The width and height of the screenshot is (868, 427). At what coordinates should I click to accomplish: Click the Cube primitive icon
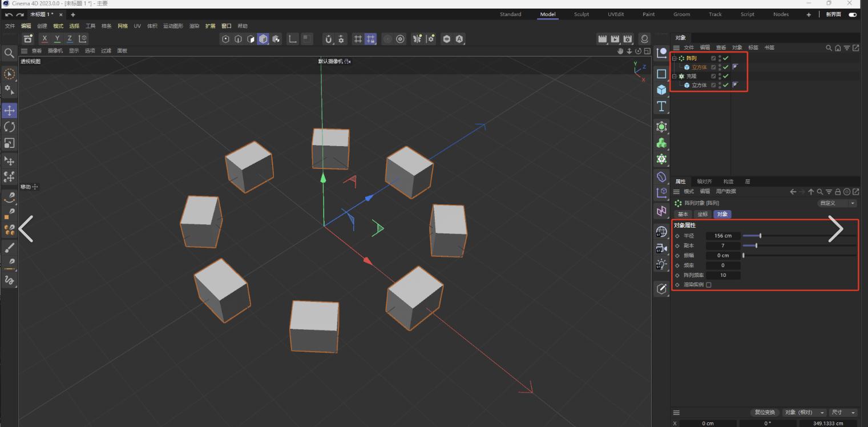pos(661,90)
